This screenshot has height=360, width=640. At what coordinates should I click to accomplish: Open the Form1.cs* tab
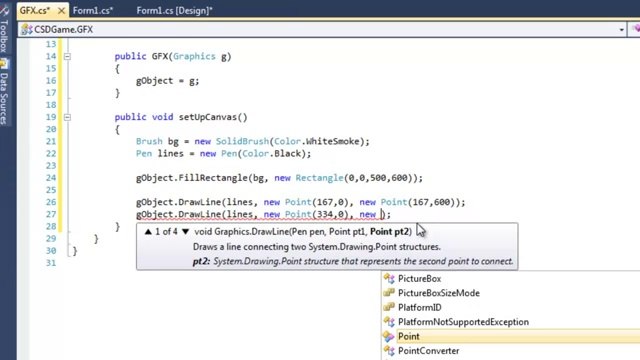93,11
